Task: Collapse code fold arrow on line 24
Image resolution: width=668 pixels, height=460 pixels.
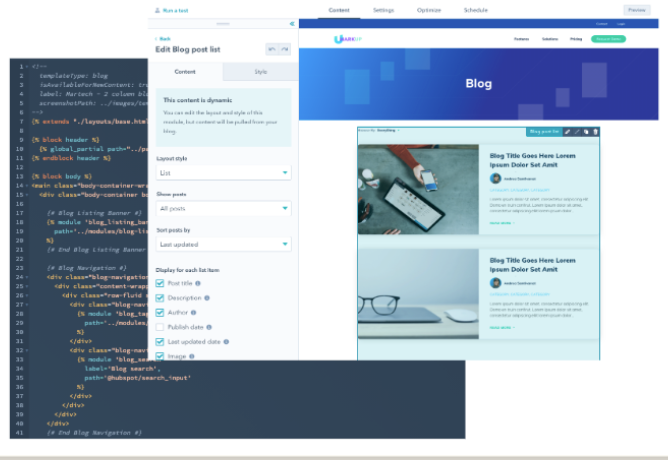Action: click(x=27, y=277)
